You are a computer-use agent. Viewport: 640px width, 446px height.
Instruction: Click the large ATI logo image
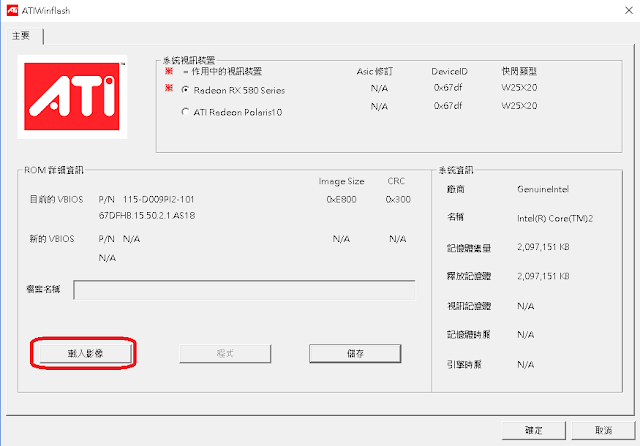pos(72,97)
